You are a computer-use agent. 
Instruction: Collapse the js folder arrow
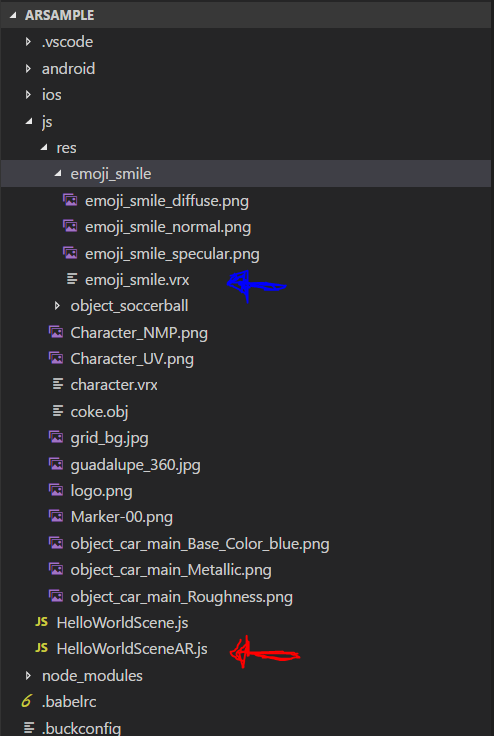pos(29,122)
